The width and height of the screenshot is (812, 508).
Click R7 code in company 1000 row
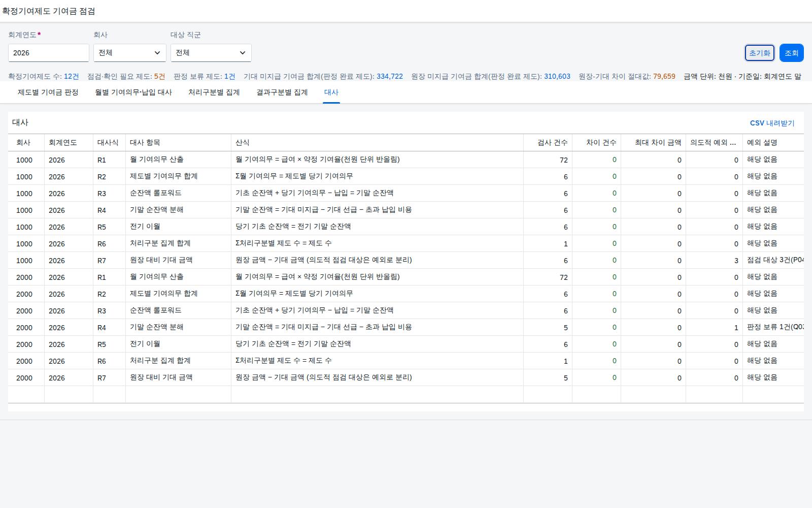[x=102, y=261]
